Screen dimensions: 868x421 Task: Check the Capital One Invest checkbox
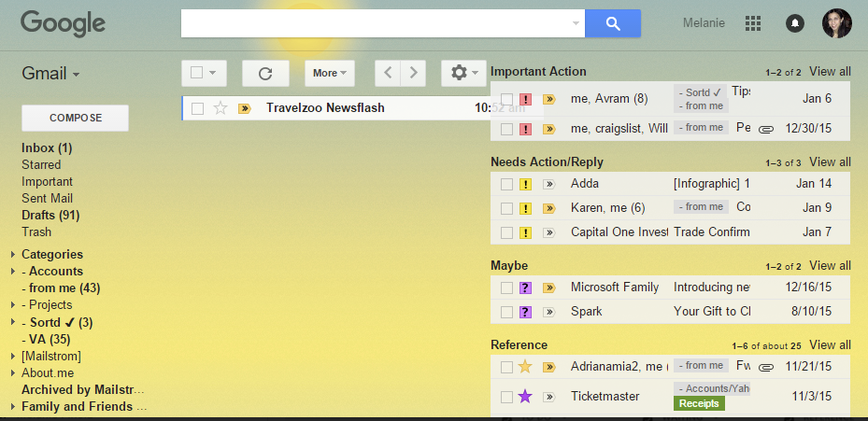[506, 233]
